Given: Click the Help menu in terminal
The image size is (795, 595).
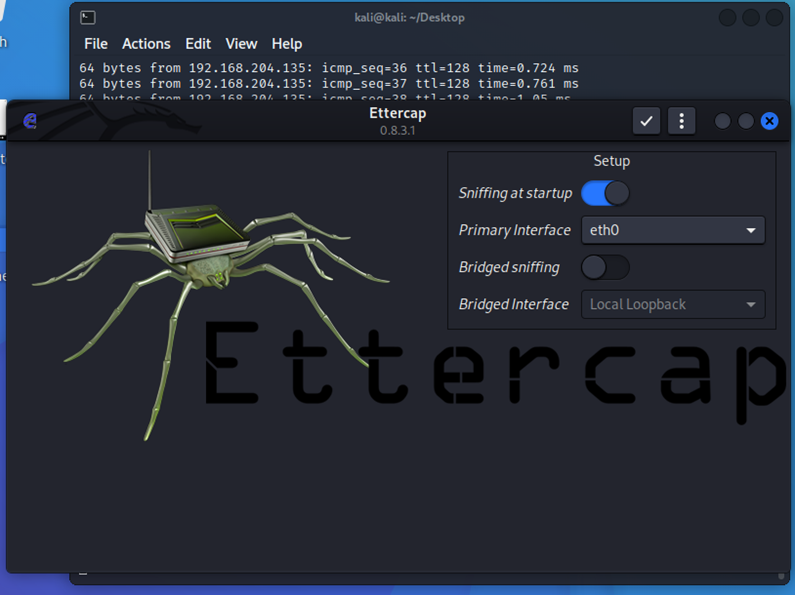Looking at the screenshot, I should [287, 44].
